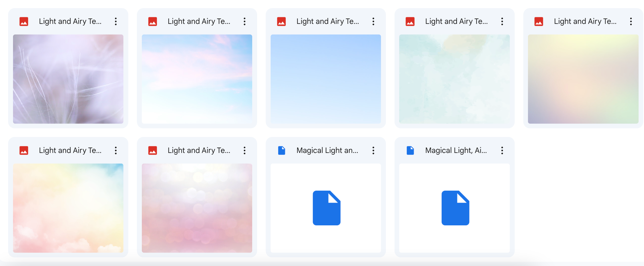Open more actions for teal watercolor texture file
The width and height of the screenshot is (644, 266).
point(502,21)
